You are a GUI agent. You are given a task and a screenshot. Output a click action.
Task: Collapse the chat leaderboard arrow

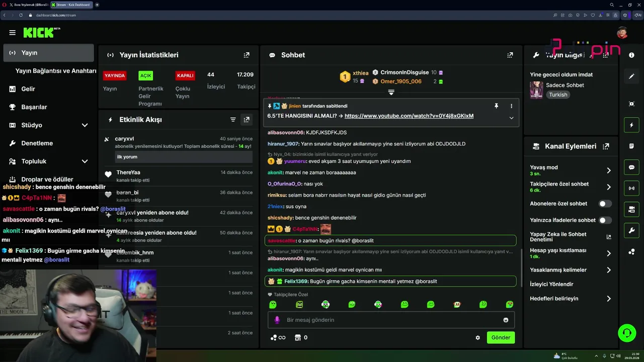391,92
